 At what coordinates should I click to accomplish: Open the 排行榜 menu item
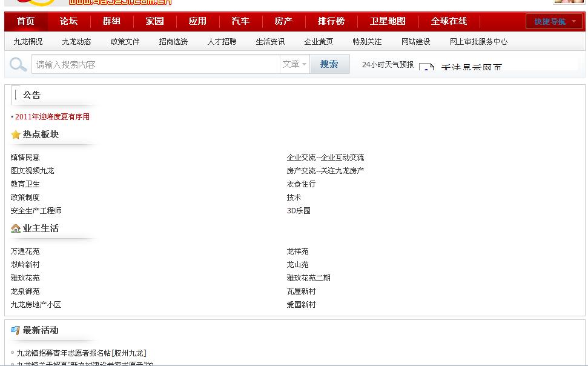(331, 21)
